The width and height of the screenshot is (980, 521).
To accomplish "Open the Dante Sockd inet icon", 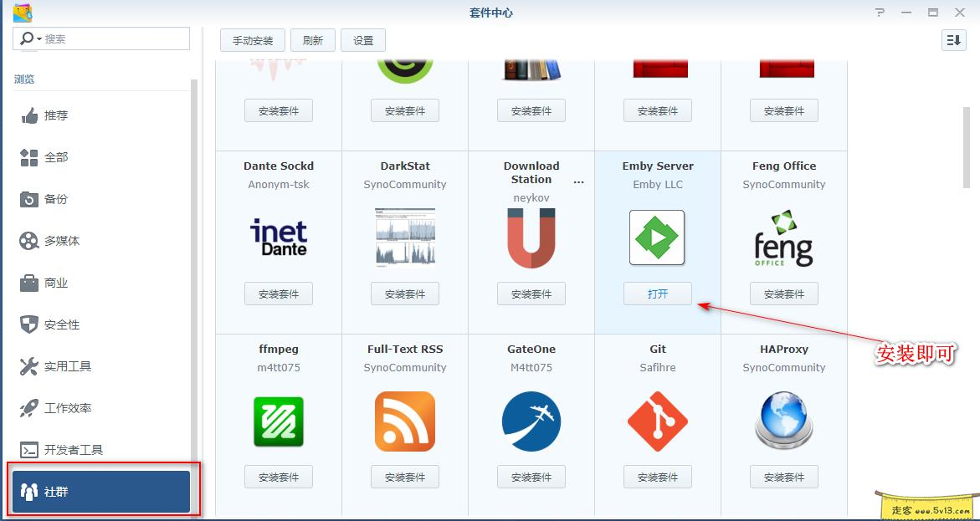I will coord(279,238).
